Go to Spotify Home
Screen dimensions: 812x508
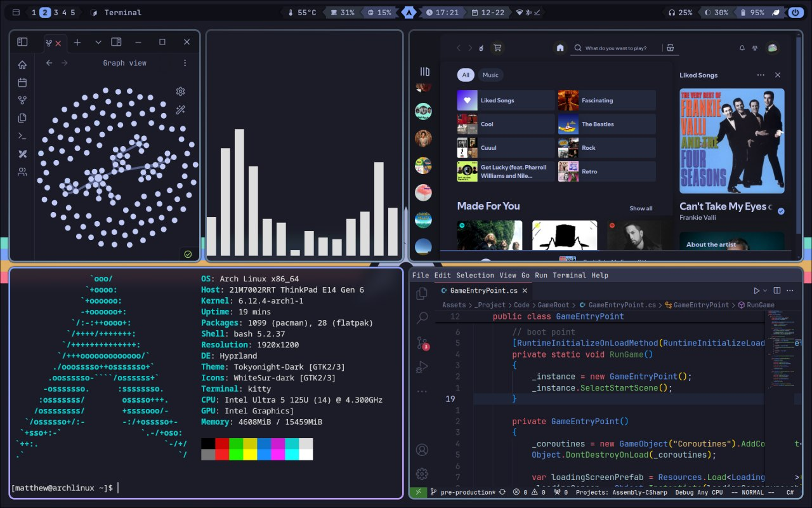tap(560, 48)
